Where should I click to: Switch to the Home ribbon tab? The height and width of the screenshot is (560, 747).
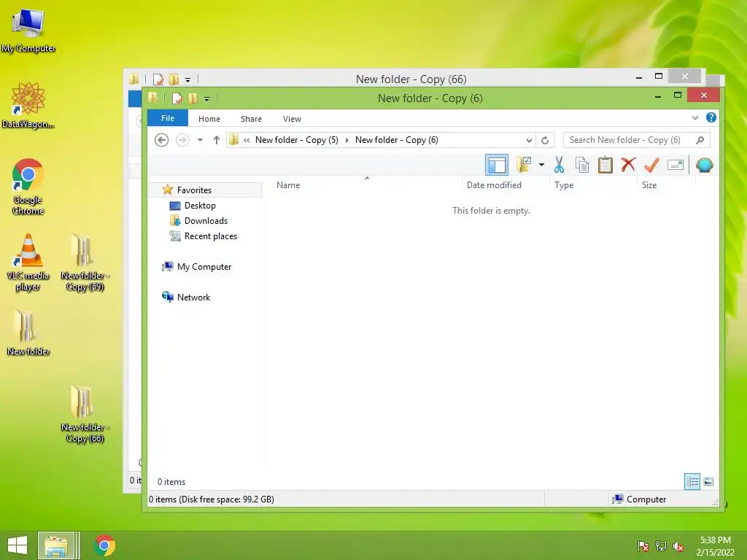coord(209,119)
